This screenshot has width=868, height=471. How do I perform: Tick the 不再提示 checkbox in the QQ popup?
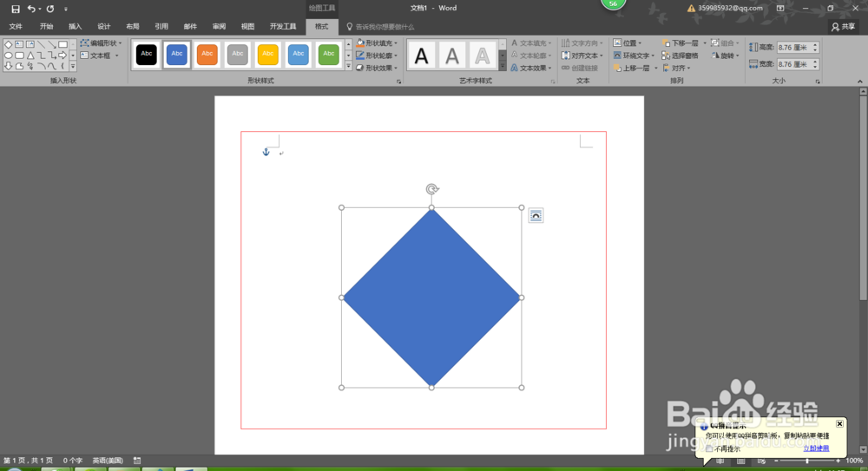coord(709,448)
